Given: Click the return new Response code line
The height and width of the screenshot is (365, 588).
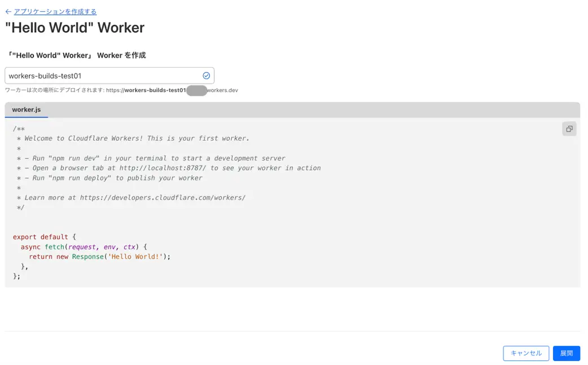Looking at the screenshot, I should [100, 257].
